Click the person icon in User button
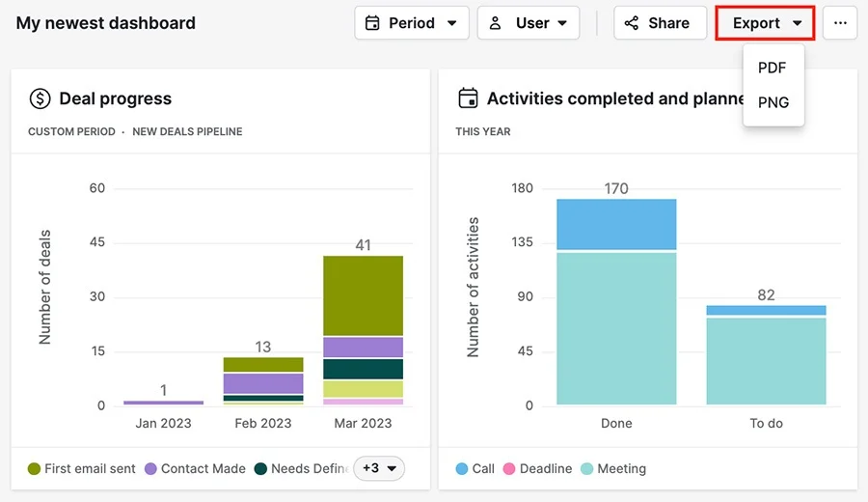868x502 pixels. 496,23
